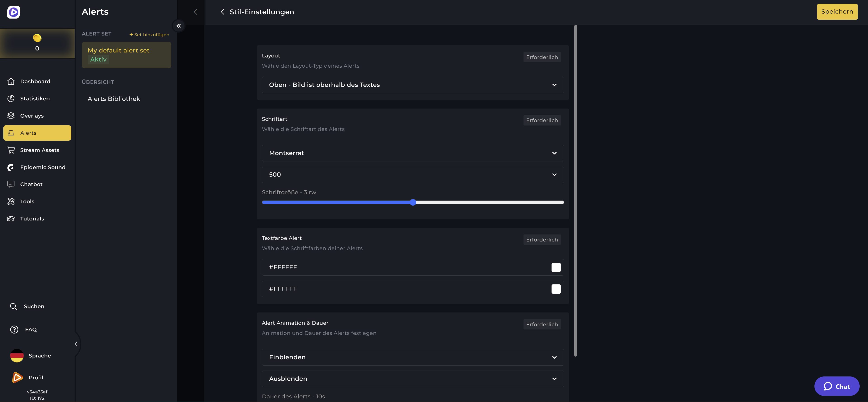Screen dimensions: 868x402
Task: Select Statistiken in the sidebar
Action: pos(35,98)
